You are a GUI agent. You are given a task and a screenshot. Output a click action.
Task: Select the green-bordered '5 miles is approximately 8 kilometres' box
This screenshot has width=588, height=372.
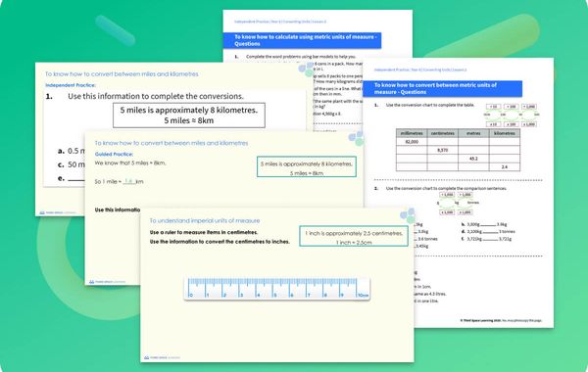tap(307, 167)
